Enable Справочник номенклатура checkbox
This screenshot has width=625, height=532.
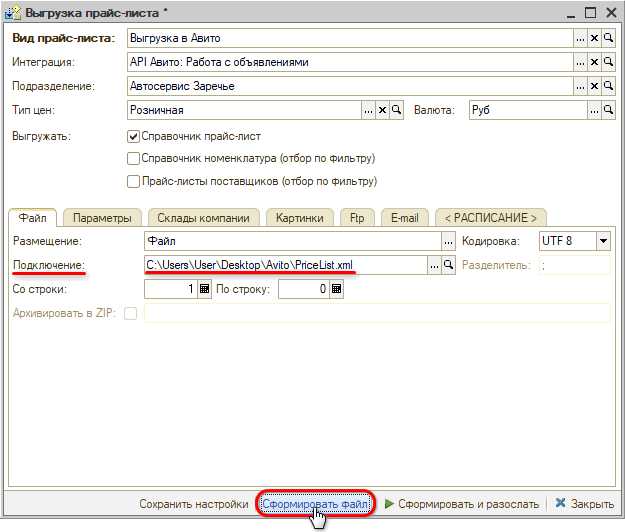[x=134, y=158]
